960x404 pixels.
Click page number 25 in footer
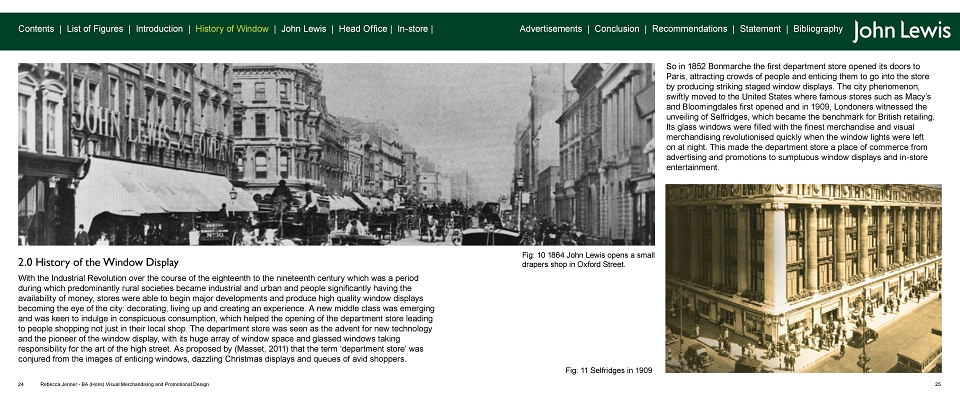tap(937, 384)
